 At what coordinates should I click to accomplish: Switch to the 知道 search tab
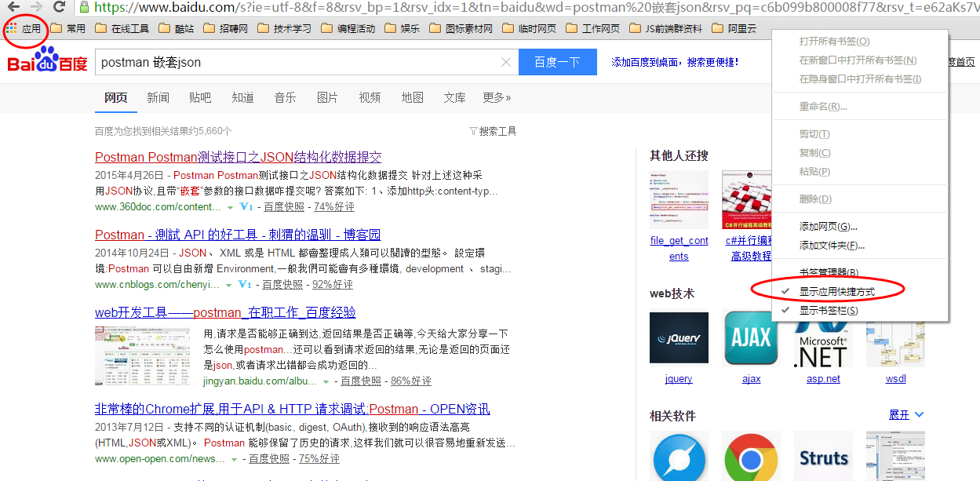pyautogui.click(x=242, y=97)
